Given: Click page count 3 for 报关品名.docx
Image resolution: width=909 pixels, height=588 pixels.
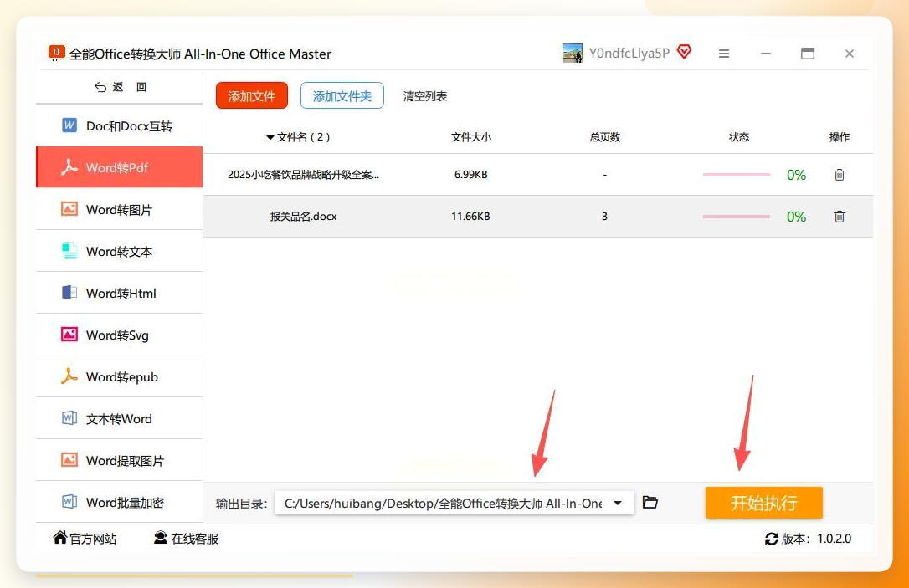Looking at the screenshot, I should pyautogui.click(x=604, y=216).
